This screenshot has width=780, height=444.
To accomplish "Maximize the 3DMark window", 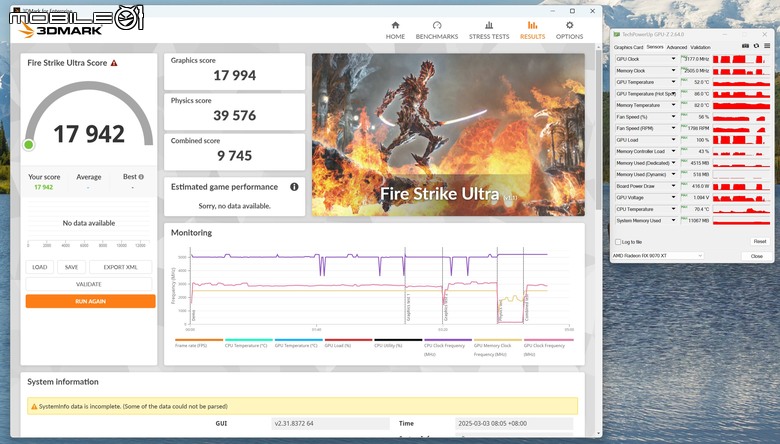I will pyautogui.click(x=572, y=11).
